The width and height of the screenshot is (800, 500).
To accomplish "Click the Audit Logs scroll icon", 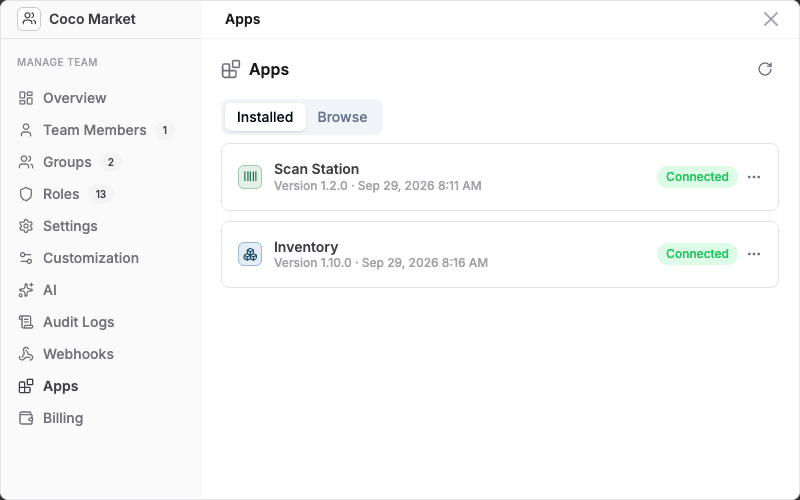I will click(26, 322).
